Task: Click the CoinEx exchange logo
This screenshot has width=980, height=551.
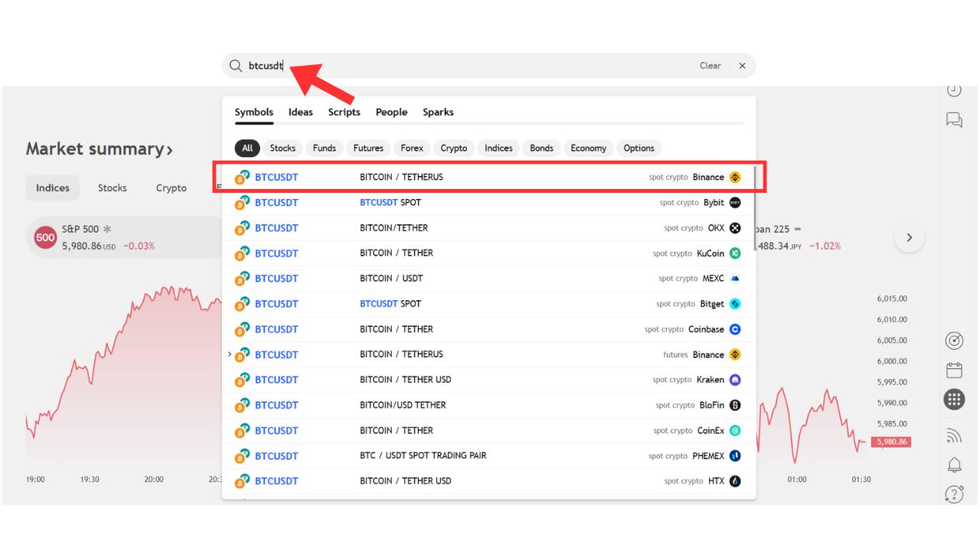Action: 735,430
